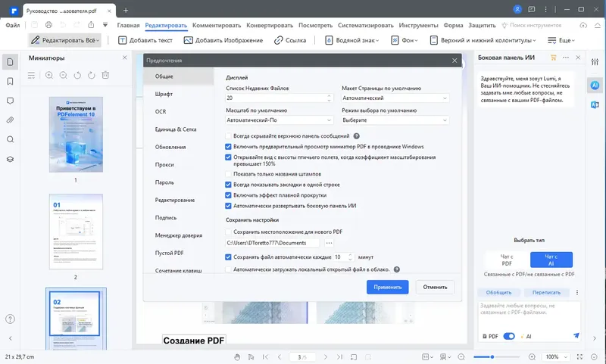Open the Конвертировать ribbon tab

click(270, 25)
